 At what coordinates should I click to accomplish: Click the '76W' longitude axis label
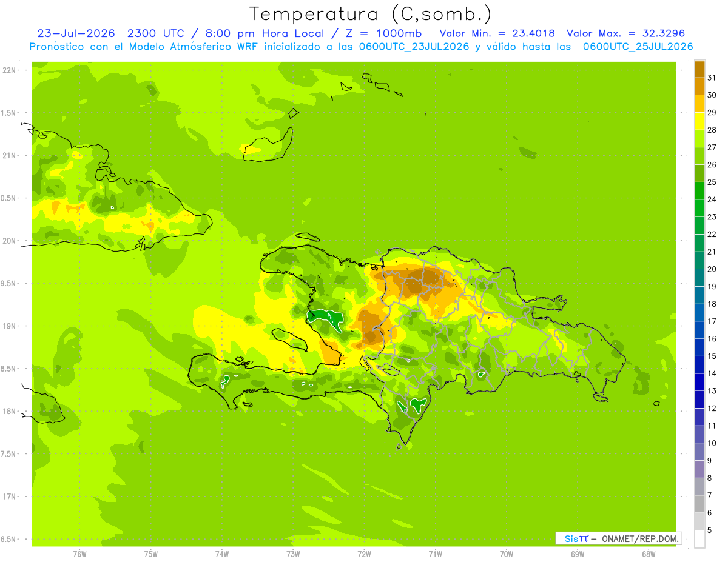(79, 554)
